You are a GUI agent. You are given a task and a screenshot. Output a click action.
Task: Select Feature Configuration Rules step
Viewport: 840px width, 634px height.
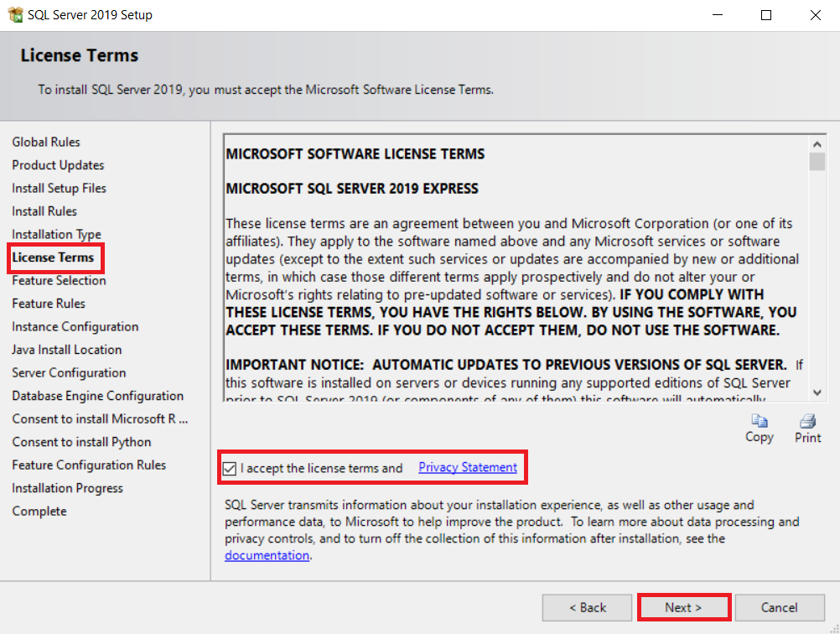pyautogui.click(x=89, y=465)
